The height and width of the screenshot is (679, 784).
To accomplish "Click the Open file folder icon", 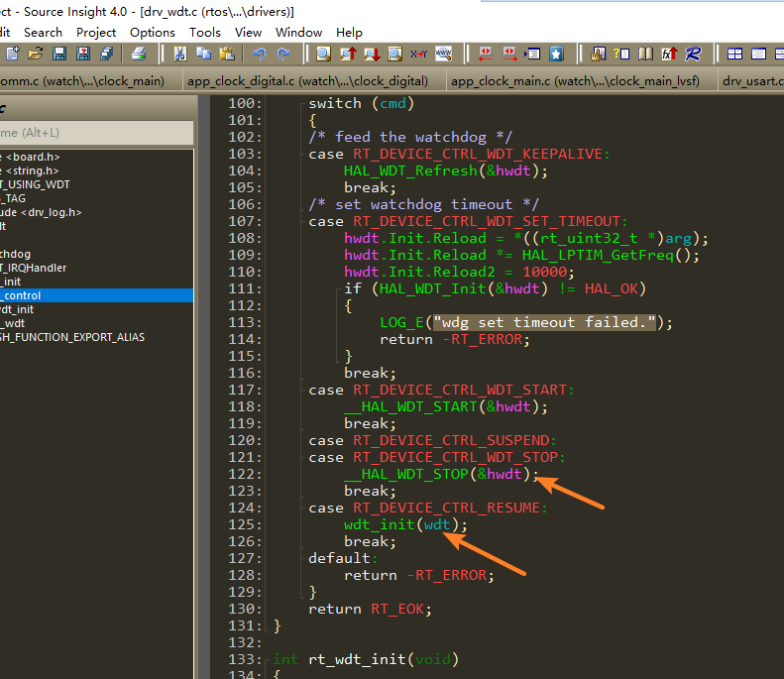I will coord(36,54).
